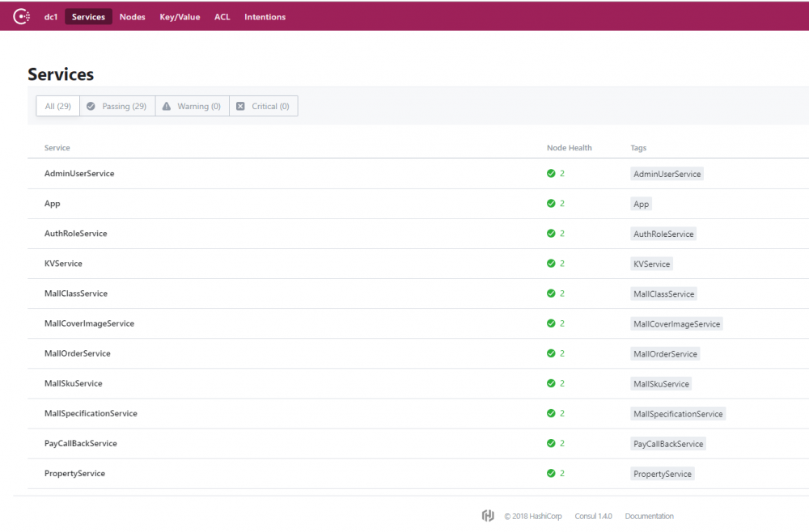Click the MallClassService tag

(663, 293)
